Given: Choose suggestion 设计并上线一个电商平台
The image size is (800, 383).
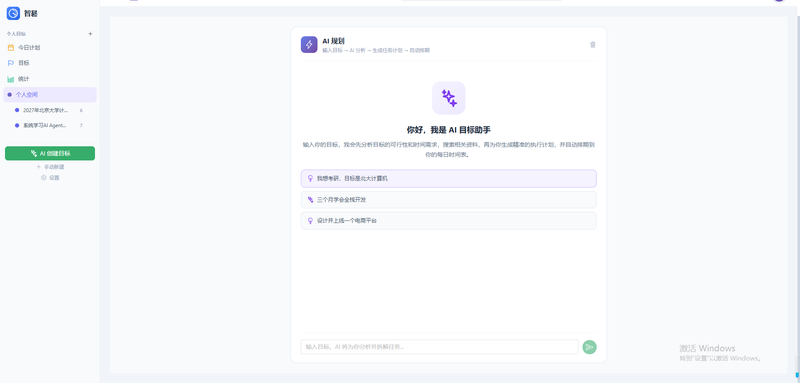Looking at the screenshot, I should (x=448, y=221).
